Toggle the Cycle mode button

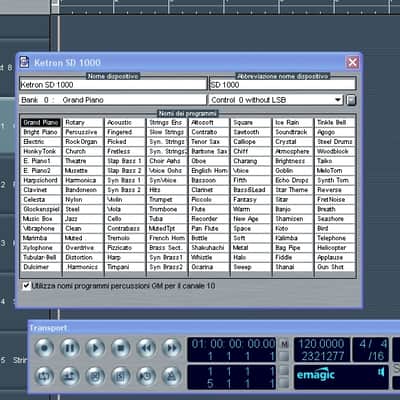[44, 376]
